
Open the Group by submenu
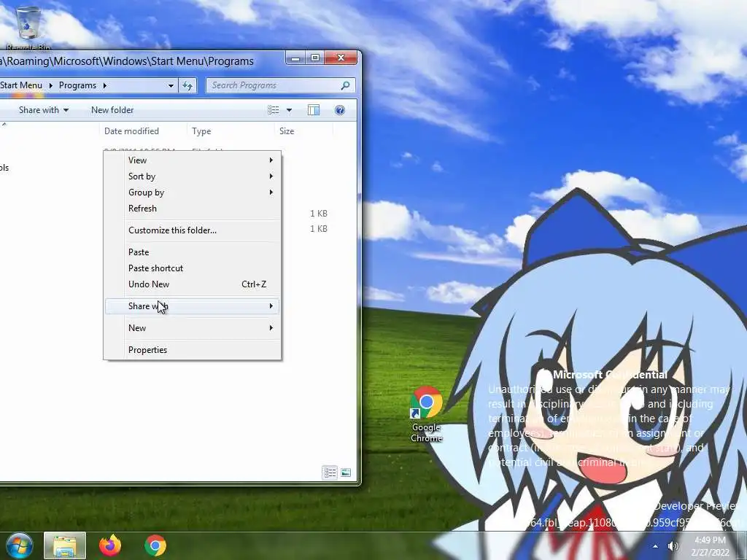[x=192, y=192]
